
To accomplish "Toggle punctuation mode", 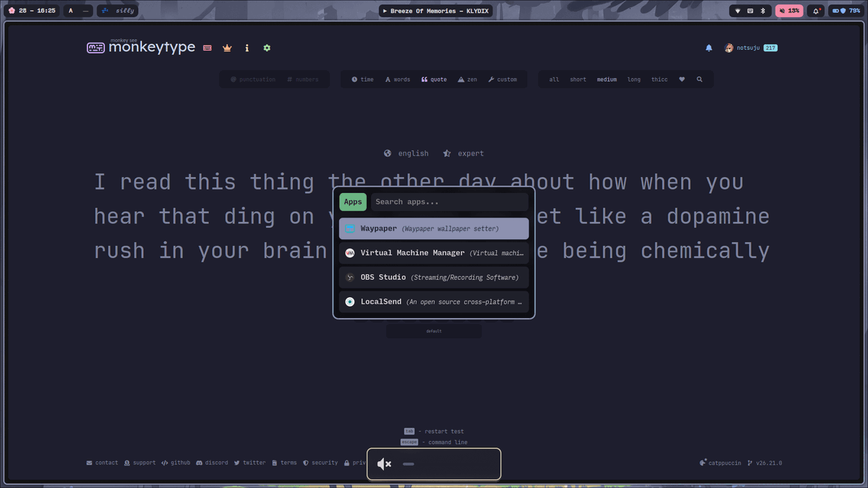I will [253, 80].
